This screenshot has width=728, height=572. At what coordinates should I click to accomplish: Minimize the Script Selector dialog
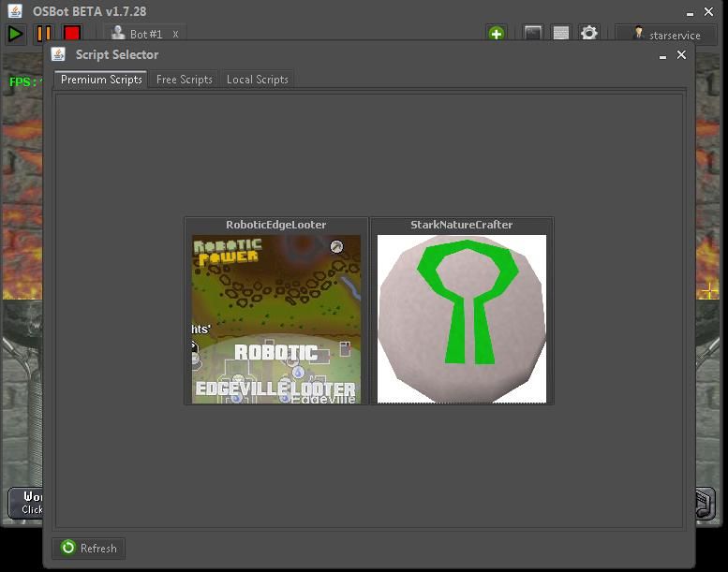click(662, 55)
